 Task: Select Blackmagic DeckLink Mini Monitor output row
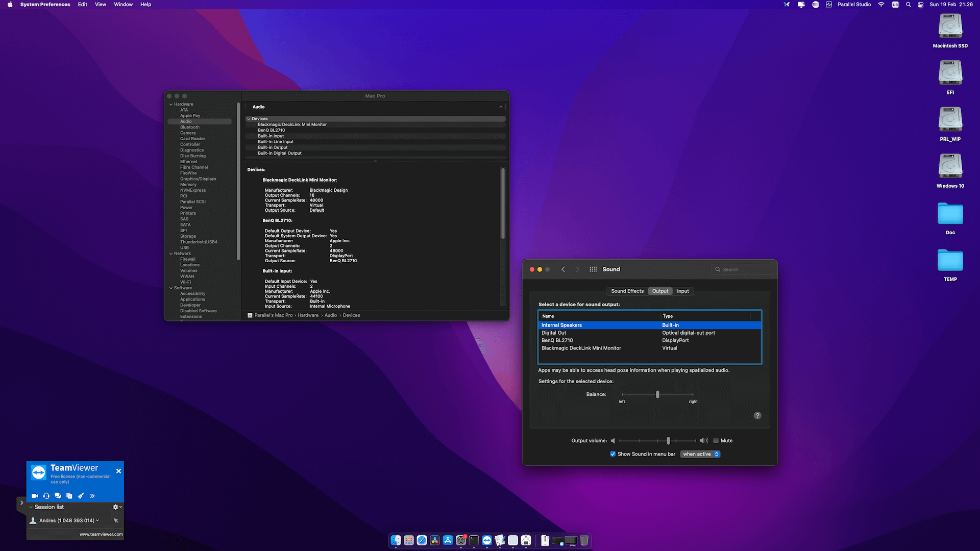tap(650, 348)
